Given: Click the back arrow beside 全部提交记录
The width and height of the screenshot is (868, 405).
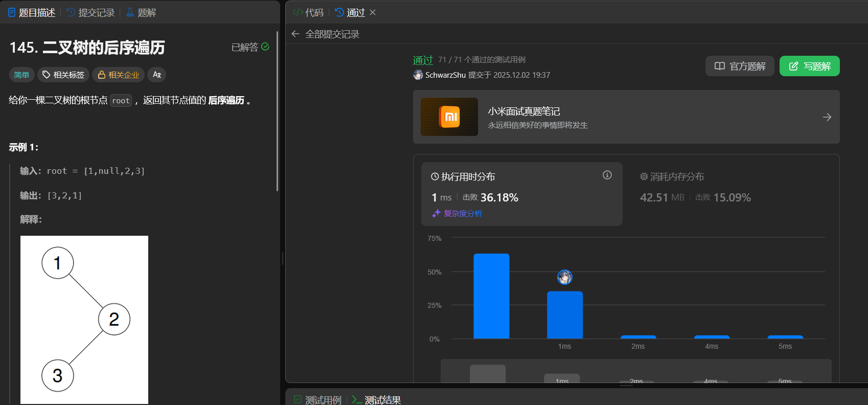Looking at the screenshot, I should (295, 34).
